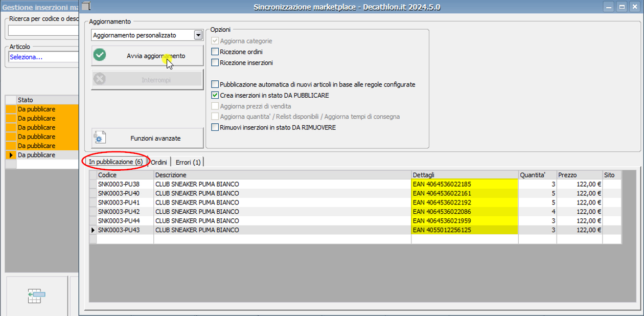
Task: Select the SNK0003-PU41 code cell
Action: (x=125, y=202)
